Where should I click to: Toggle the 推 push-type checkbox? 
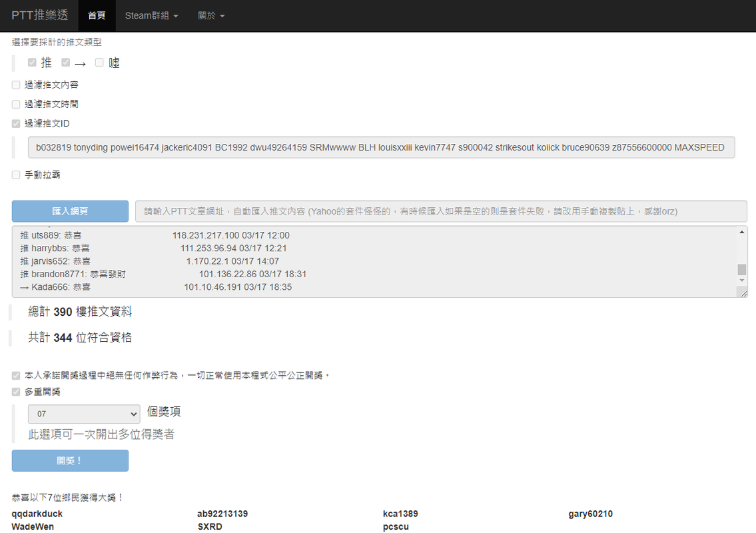[x=32, y=62]
